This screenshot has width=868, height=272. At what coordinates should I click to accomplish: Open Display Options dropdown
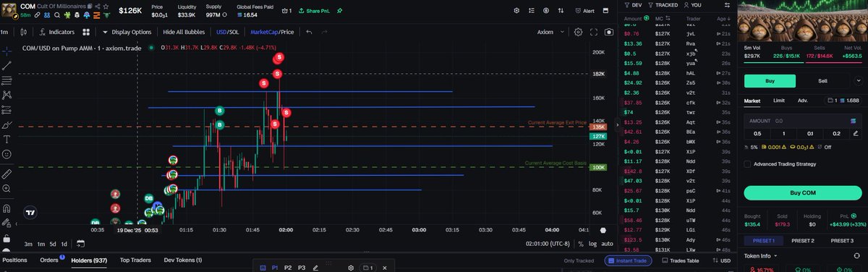tap(127, 32)
